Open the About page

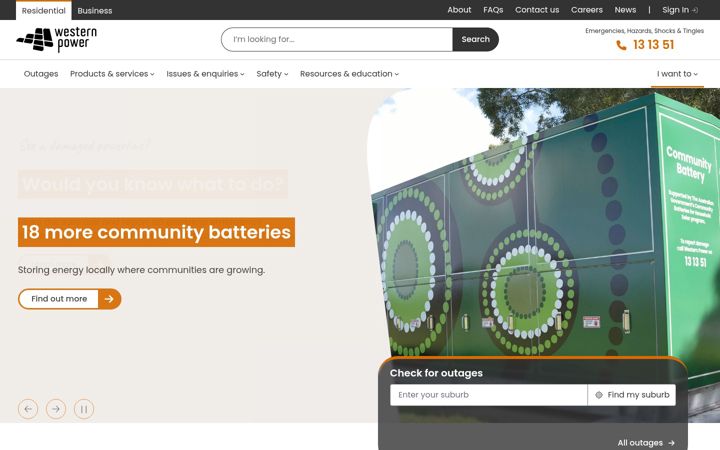coord(459,10)
